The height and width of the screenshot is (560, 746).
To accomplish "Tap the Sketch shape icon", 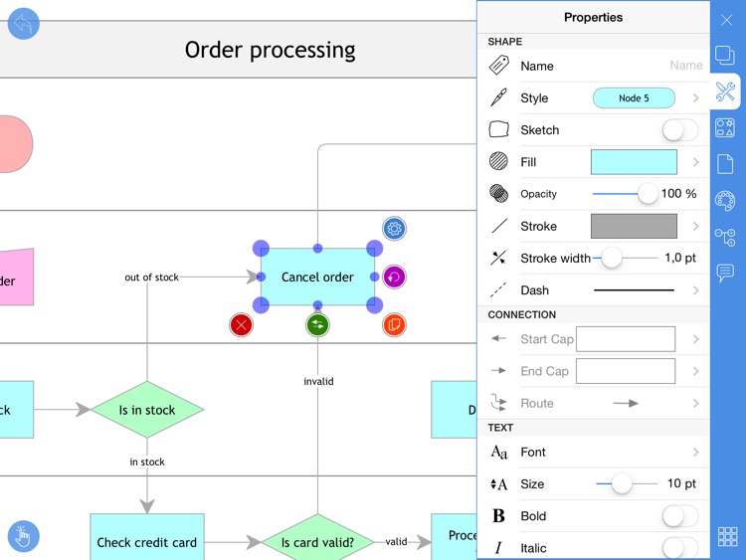I will click(499, 129).
